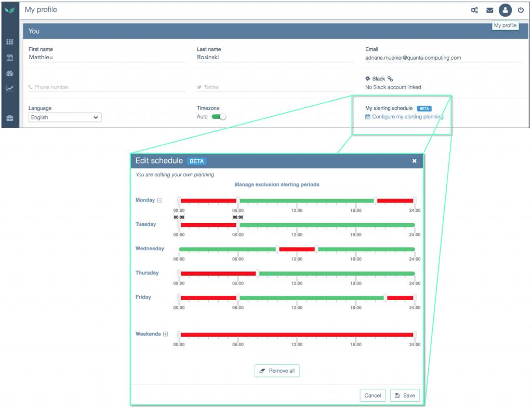Open settings gears icon in header
Screen dimensions: 532x409
click(x=474, y=10)
